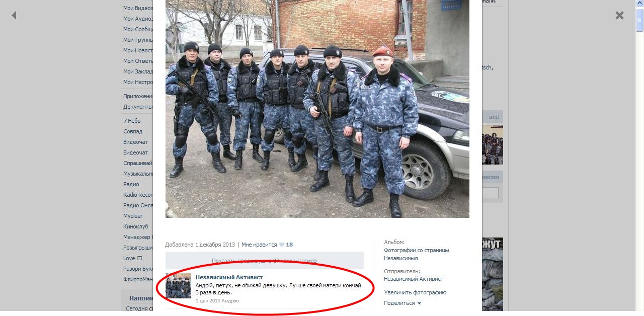This screenshot has width=644, height=316.
Task: Open album Фотографии со страницы Независимыя
Action: click(416, 254)
